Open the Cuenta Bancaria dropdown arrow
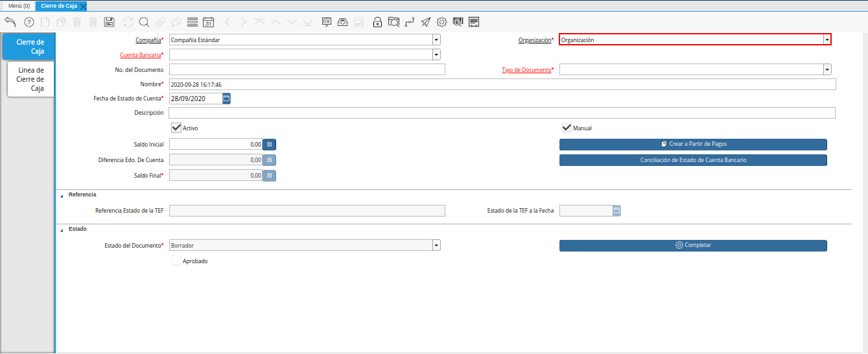Image resolution: width=868 pixels, height=354 pixels. [436, 54]
